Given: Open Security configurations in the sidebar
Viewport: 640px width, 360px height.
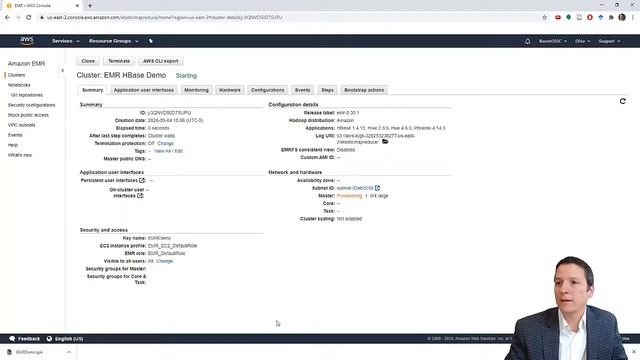Looking at the screenshot, I should click(31, 105).
